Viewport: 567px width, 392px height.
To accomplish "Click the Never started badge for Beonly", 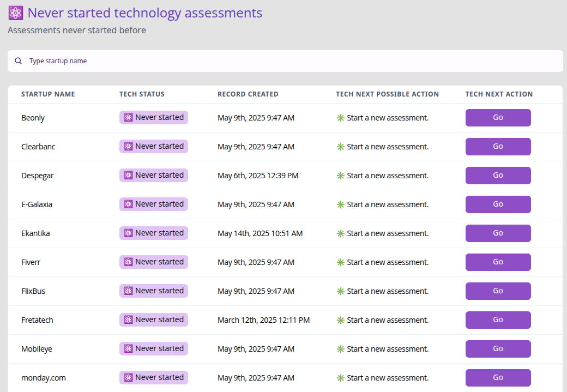I will (154, 118).
